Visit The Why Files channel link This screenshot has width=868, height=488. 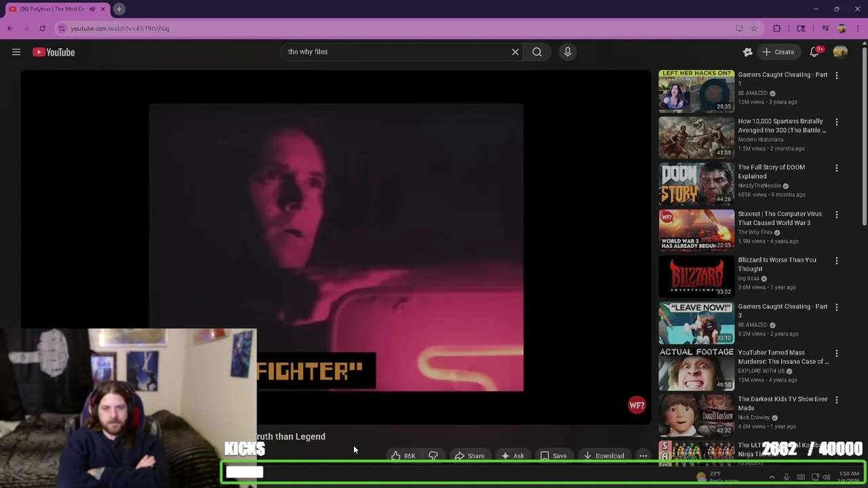tap(755, 232)
